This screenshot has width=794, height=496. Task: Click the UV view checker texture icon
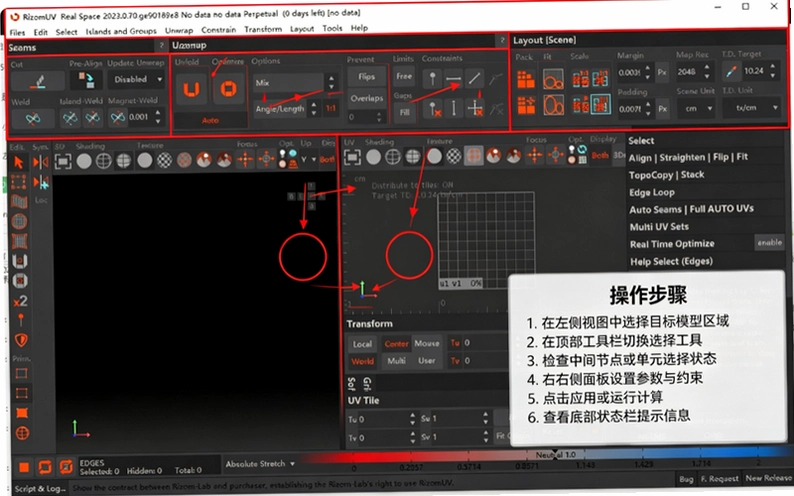click(x=454, y=157)
